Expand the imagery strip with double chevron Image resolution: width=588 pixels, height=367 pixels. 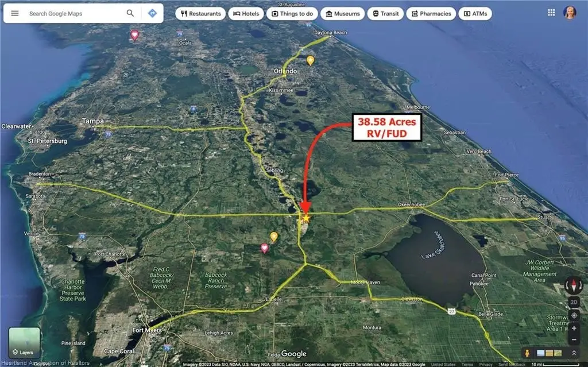click(x=574, y=353)
